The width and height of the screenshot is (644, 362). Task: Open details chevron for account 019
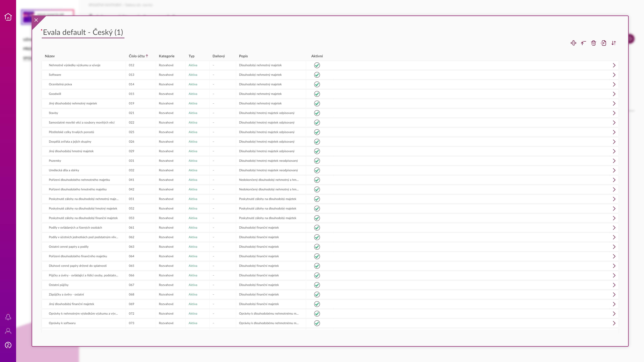(x=614, y=103)
